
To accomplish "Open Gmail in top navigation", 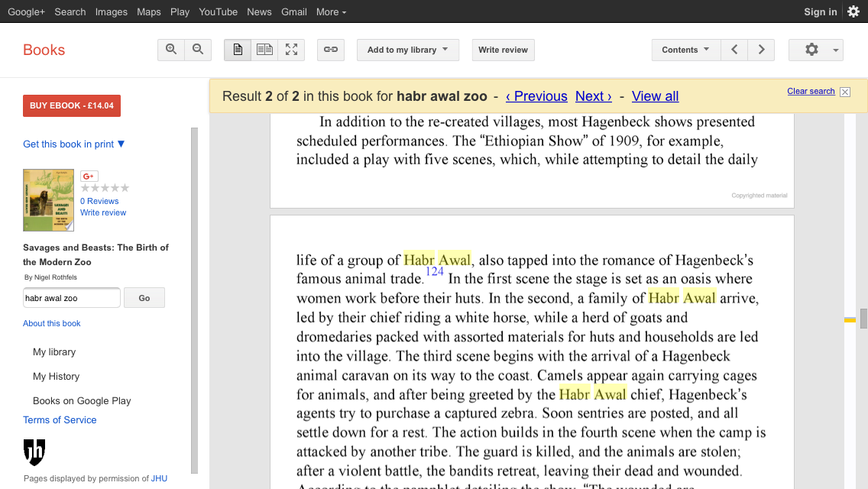I will coord(294,11).
